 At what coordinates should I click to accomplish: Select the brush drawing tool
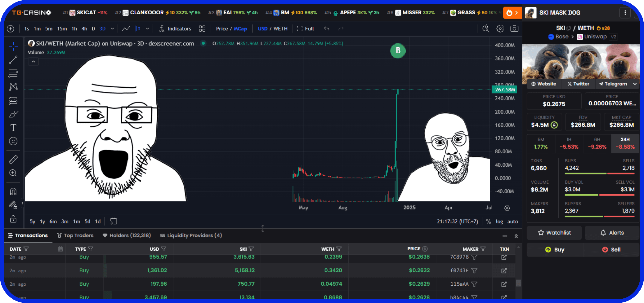pos(13,114)
